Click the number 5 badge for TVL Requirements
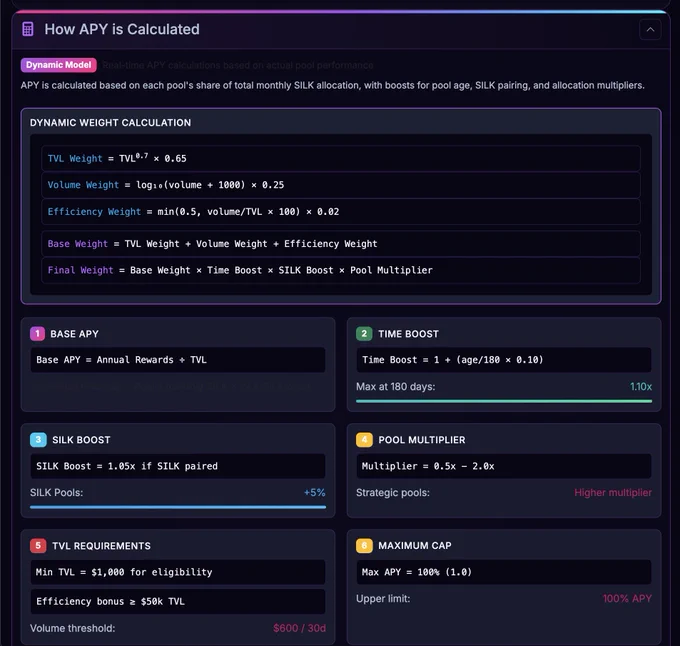The height and width of the screenshot is (646, 680). [38, 545]
